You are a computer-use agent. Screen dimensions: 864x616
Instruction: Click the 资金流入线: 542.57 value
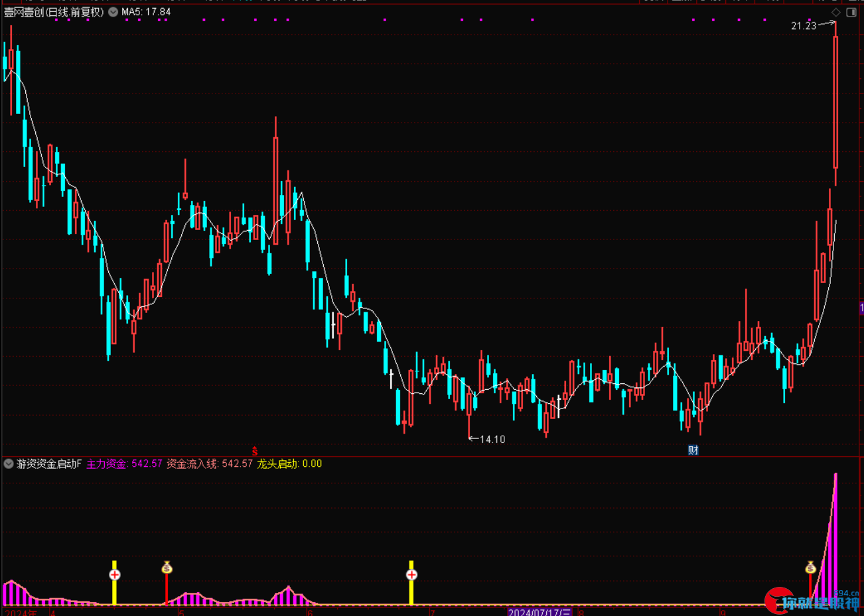(x=210, y=463)
